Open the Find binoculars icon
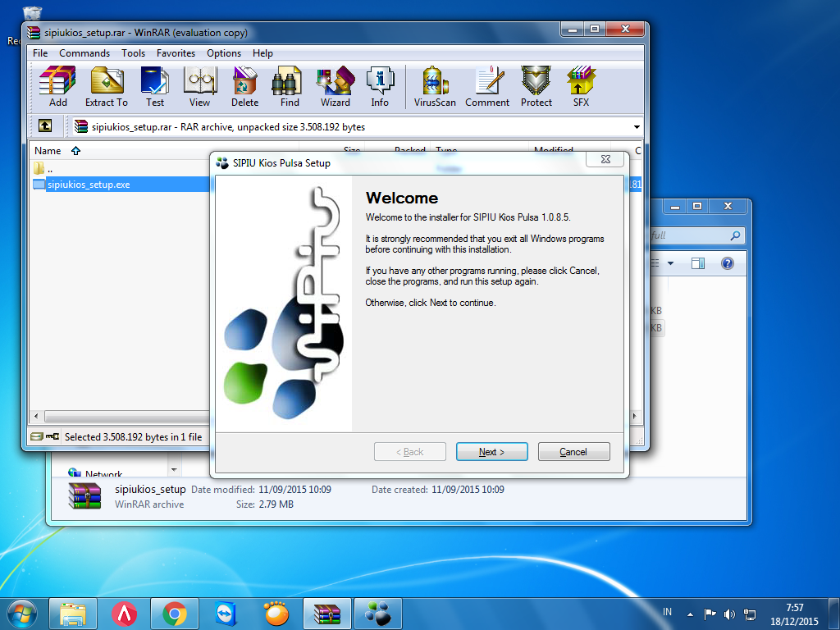The width and height of the screenshot is (840, 630). pos(290,86)
